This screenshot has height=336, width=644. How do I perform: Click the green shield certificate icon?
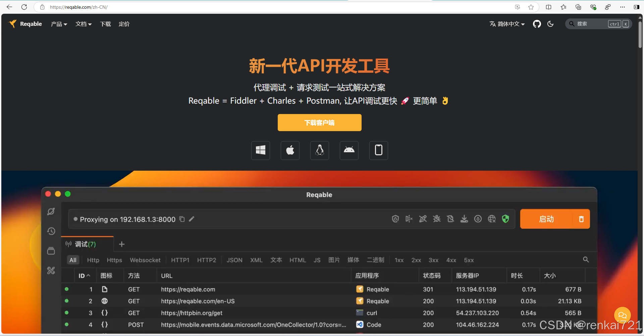(505, 219)
